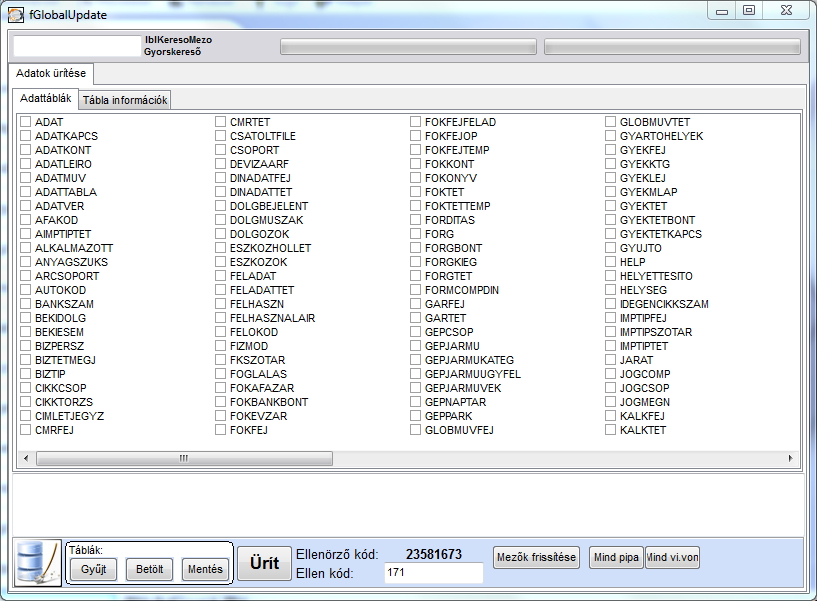
Task: Click the fGlobalUpdate window title icon
Action: tap(16, 15)
